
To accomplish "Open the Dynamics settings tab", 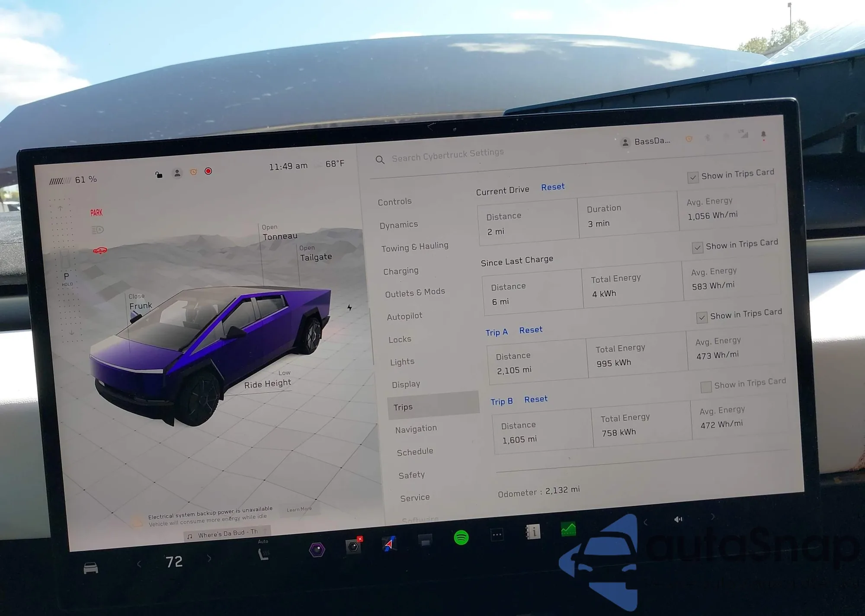I will [x=399, y=225].
